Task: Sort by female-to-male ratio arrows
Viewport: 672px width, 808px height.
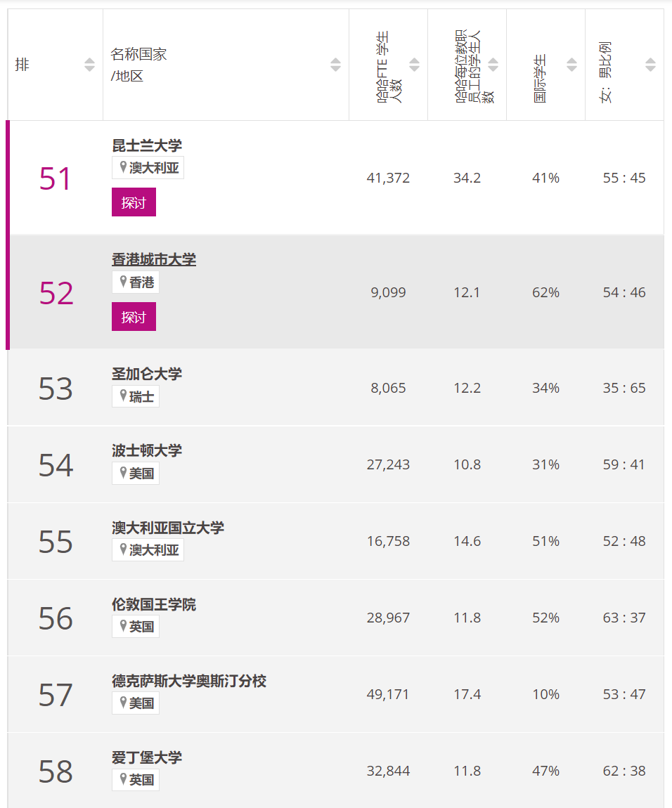Action: coord(650,65)
